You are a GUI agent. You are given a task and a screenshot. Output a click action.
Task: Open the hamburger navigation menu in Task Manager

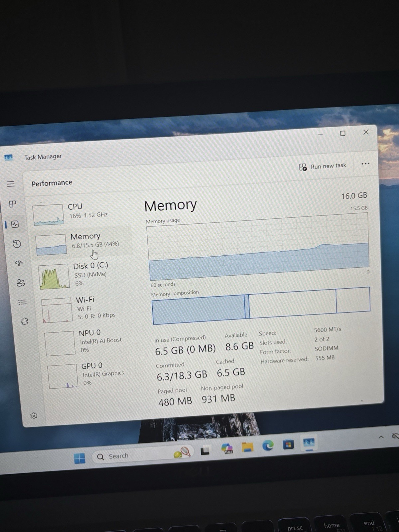tap(11, 184)
